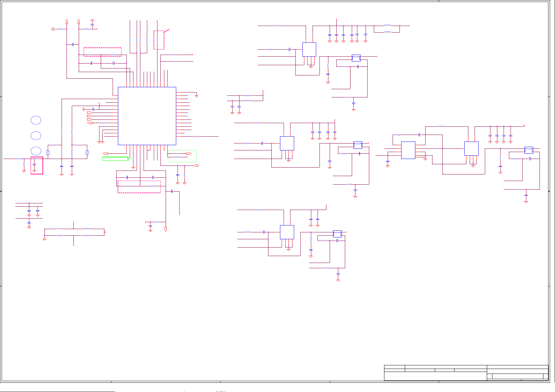555x392 pixels.
Task: Select the dashed magenta box with diagonal leader line
Action: coord(159,40)
